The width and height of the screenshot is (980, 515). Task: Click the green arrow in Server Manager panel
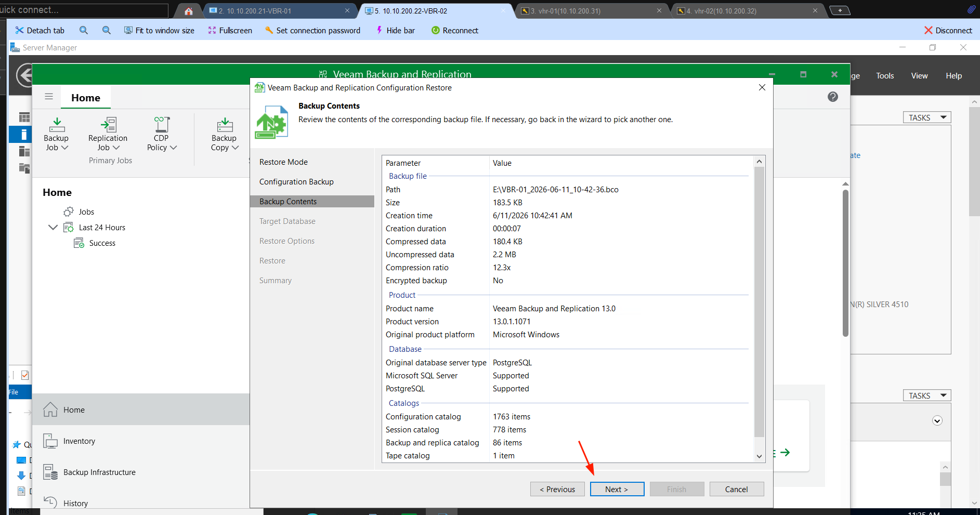785,453
